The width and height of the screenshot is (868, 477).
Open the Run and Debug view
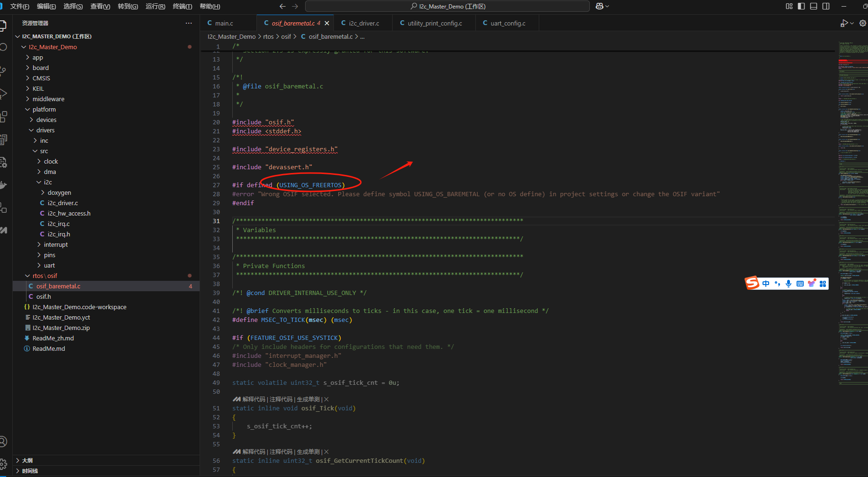[3, 94]
